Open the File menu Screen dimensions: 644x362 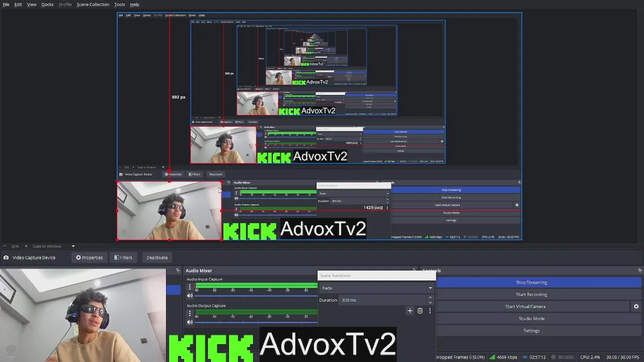[6, 5]
